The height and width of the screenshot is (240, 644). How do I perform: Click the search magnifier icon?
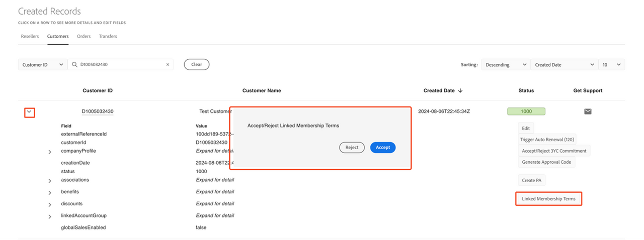pyautogui.click(x=75, y=65)
